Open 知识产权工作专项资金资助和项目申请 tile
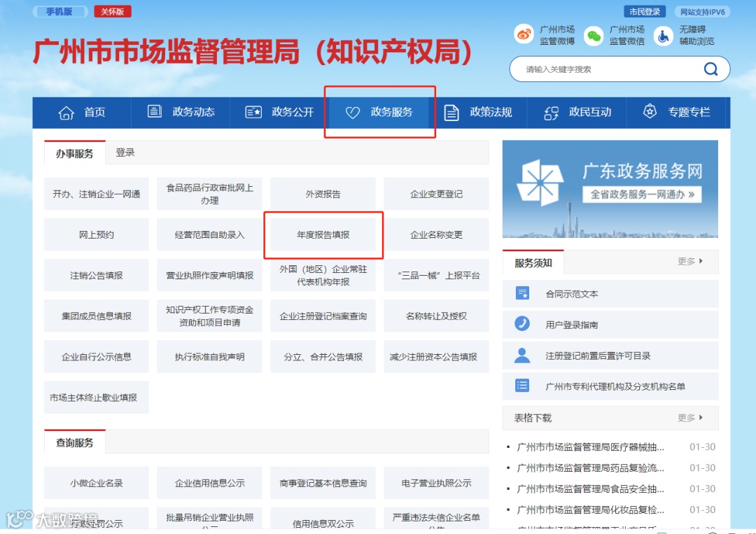 tap(210, 316)
